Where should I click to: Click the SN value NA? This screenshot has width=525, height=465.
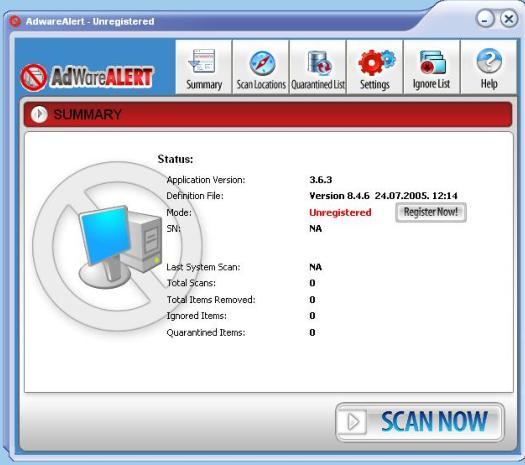click(315, 229)
